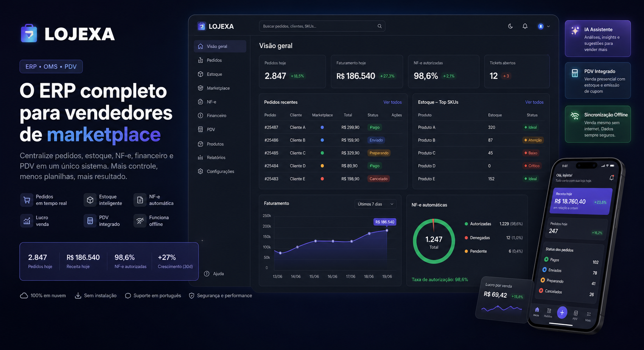The width and height of the screenshot is (644, 350).
Task: Click the Funciona offline feature icon
Action: tap(140, 221)
